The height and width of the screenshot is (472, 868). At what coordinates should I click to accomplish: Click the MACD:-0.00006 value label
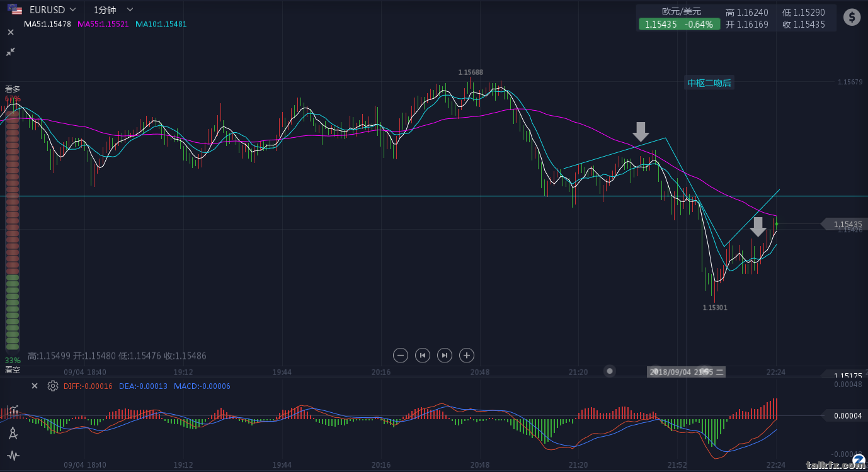click(x=202, y=386)
